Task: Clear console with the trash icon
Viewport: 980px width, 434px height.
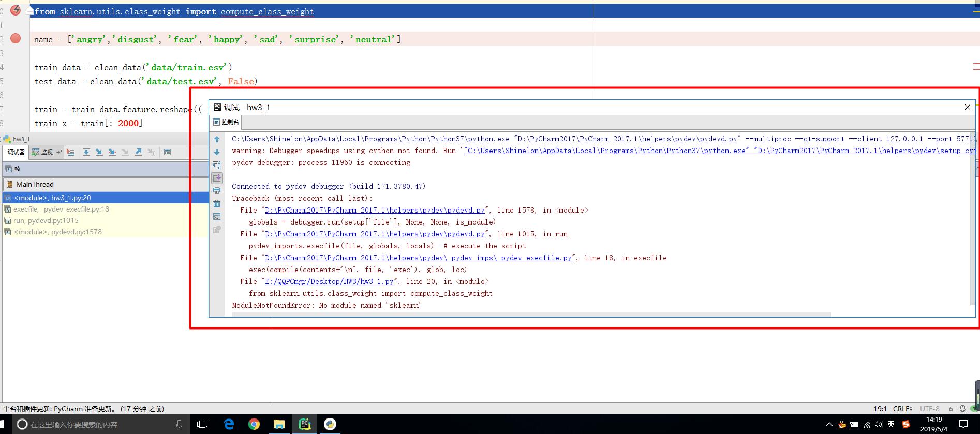Action: [217, 204]
